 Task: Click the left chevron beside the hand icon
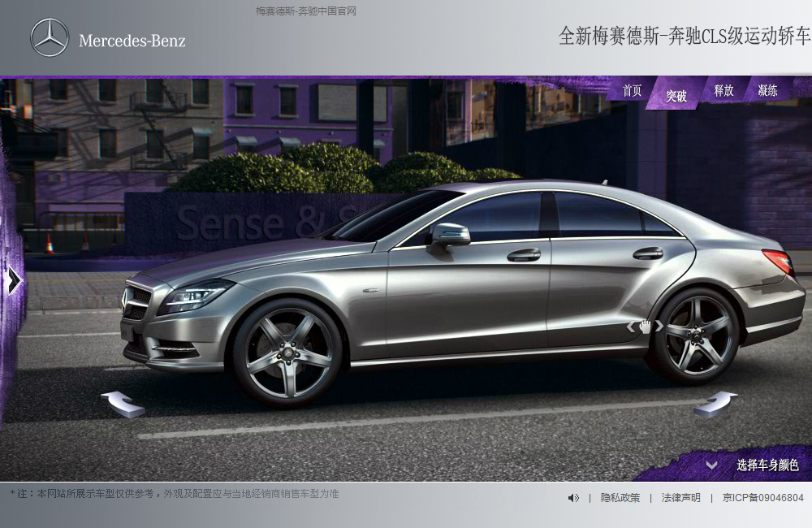[630, 327]
